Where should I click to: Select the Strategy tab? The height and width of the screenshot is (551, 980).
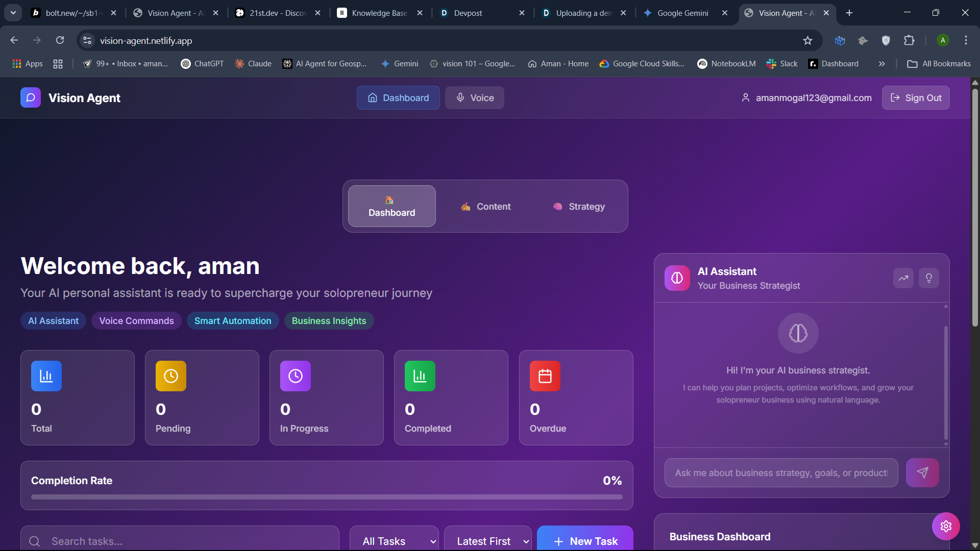point(579,207)
